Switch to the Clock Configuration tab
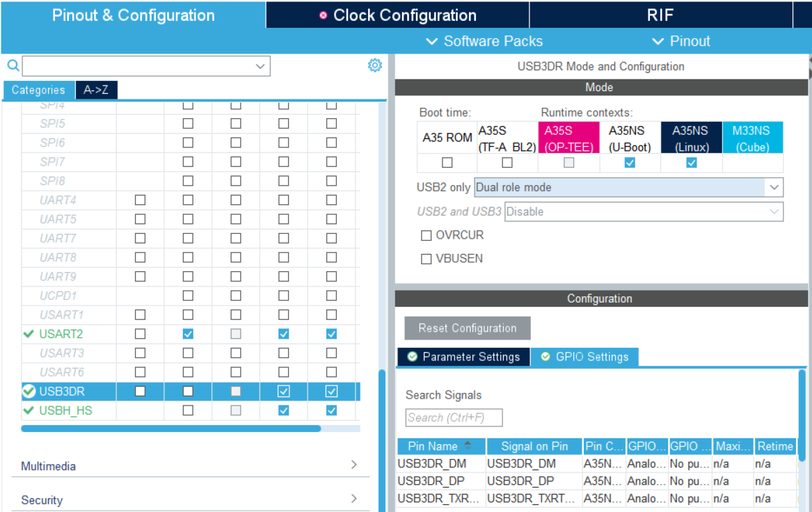Image resolution: width=812 pixels, height=512 pixels. [397, 15]
